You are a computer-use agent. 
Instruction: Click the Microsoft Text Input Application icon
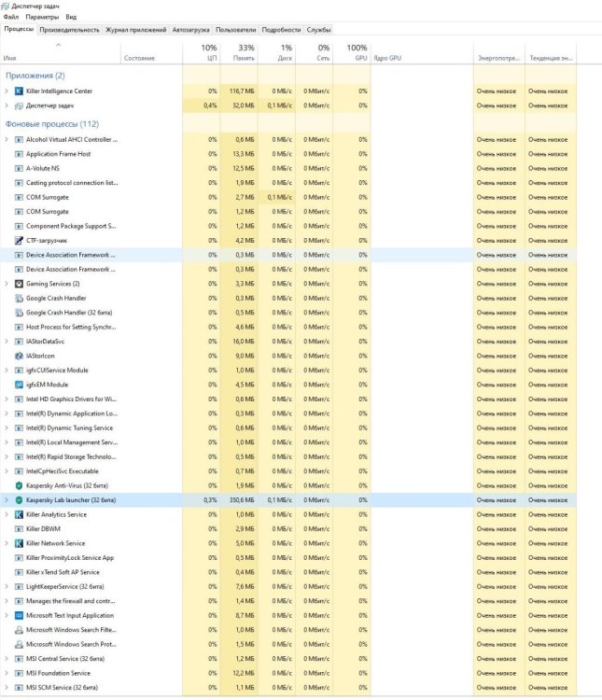pyautogui.click(x=19, y=616)
